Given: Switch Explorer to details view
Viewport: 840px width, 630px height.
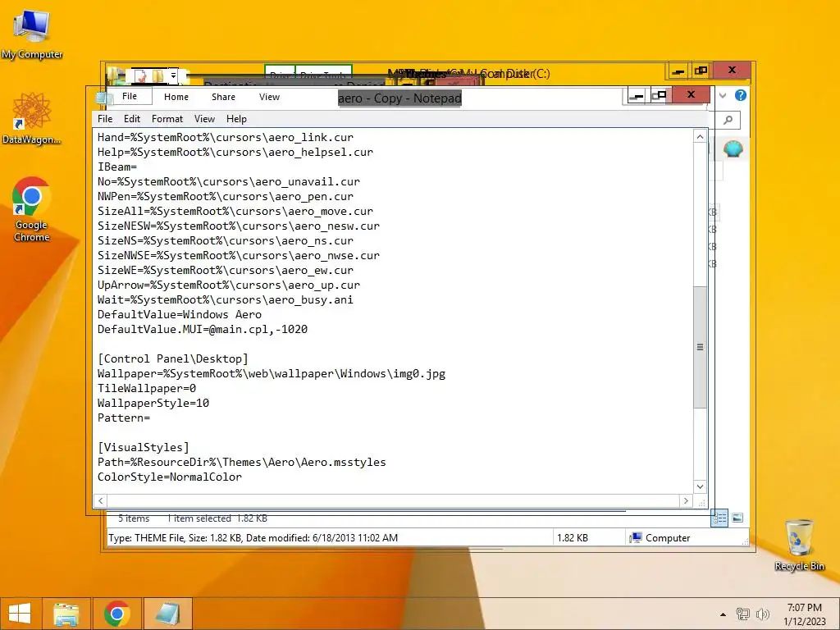Looking at the screenshot, I should [719, 518].
